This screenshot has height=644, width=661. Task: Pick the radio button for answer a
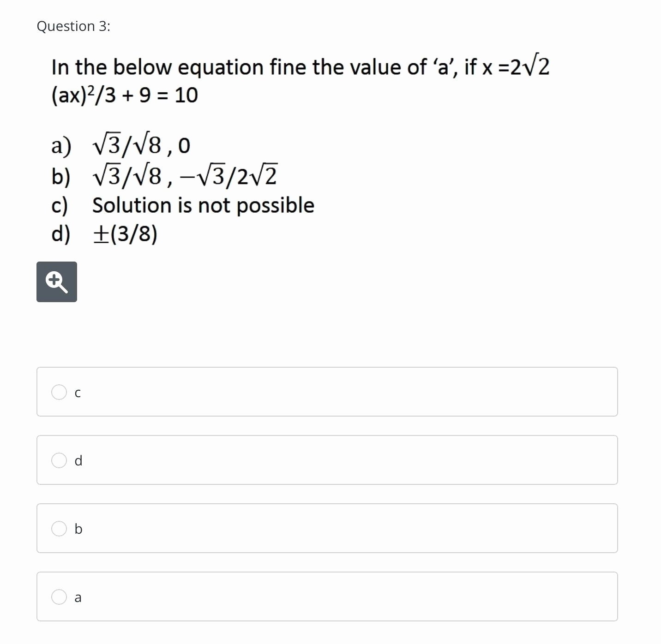pos(59,597)
